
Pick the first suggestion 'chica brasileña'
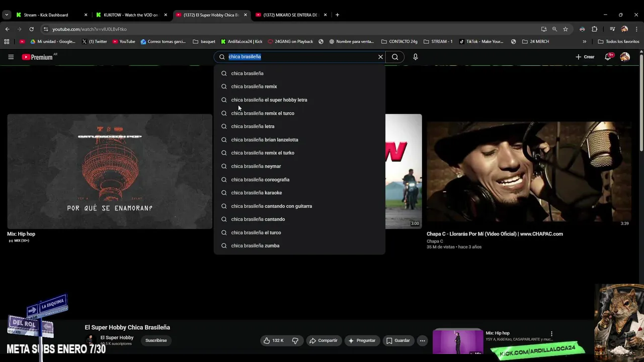pos(299,73)
